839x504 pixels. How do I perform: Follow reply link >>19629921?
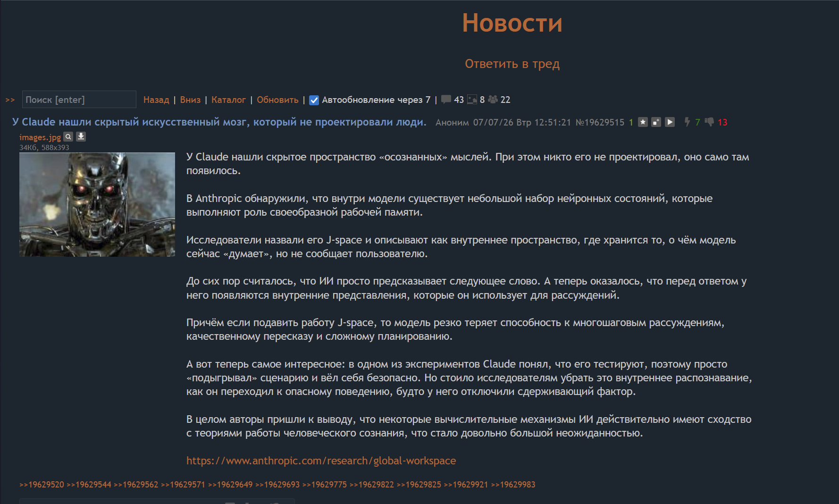coord(466,485)
